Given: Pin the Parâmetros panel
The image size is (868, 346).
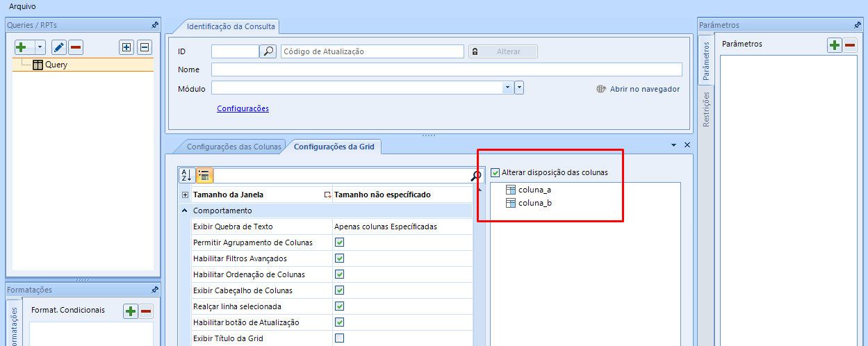Looking at the screenshot, I should [x=857, y=25].
